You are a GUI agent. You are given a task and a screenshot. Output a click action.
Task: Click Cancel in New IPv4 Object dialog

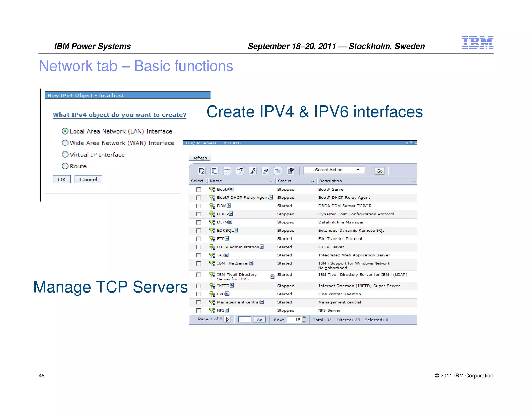pos(88,180)
